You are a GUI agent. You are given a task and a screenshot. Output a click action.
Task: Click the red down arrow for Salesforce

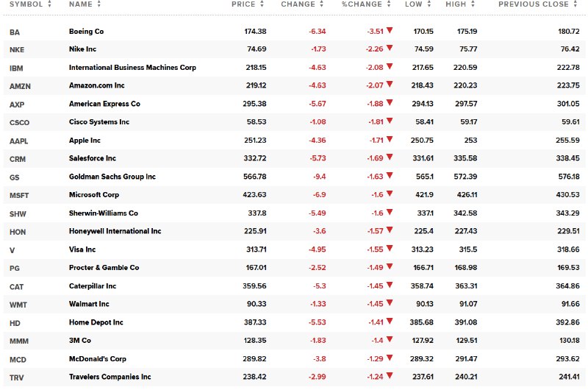390,157
